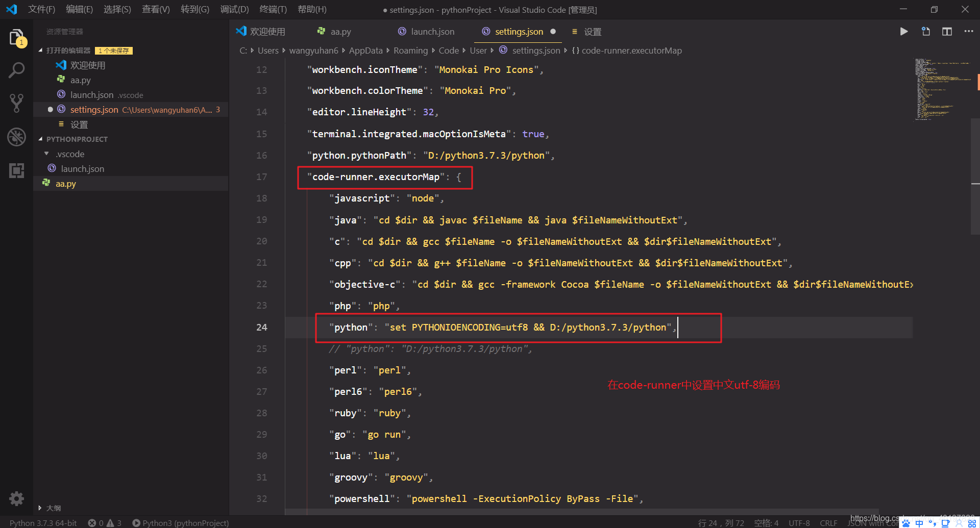Open the 选择(S) menu

(x=117, y=9)
